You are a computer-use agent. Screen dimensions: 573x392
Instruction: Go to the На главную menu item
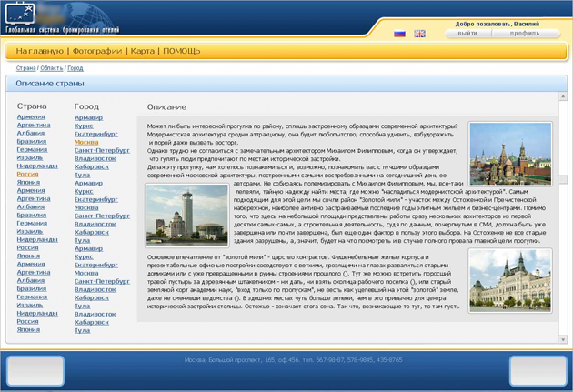(x=39, y=51)
